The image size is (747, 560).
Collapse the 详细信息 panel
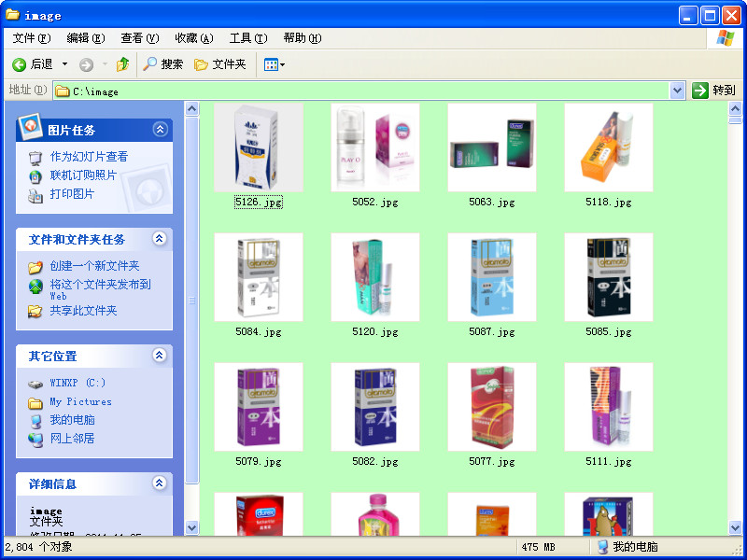[x=159, y=483]
